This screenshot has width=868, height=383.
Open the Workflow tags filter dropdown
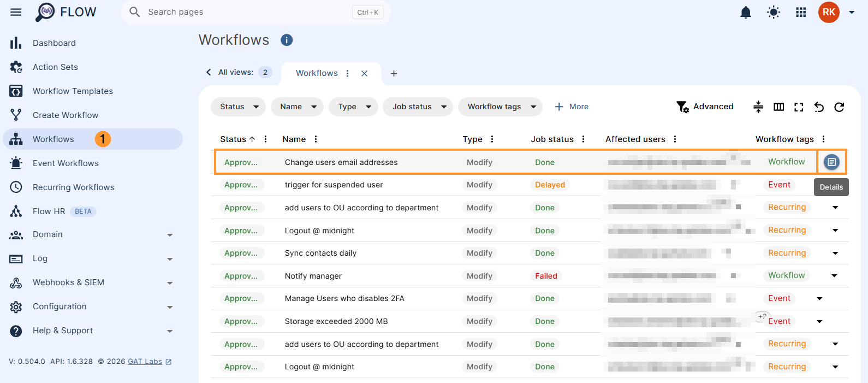click(501, 107)
